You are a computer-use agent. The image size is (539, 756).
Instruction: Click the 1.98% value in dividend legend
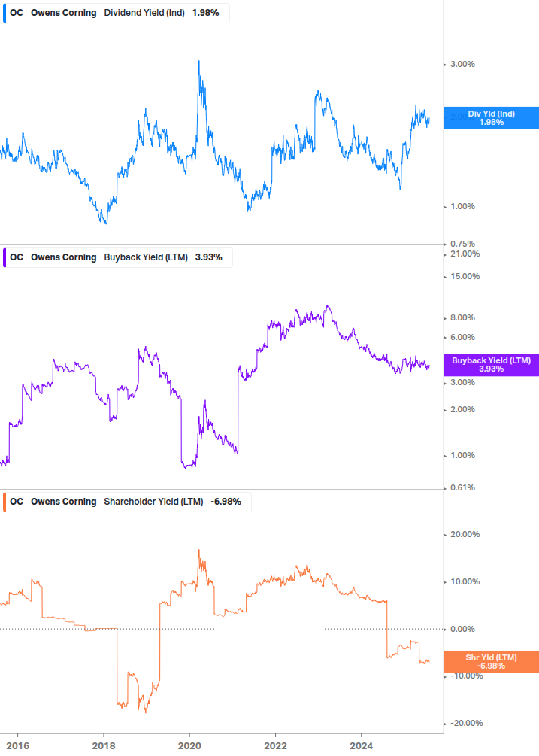206,13
